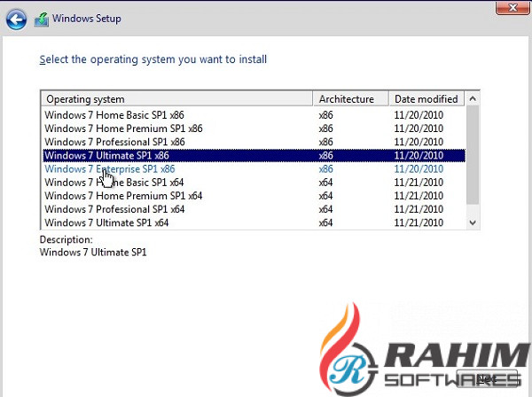
Task: Sort by Operating system column header
Action: (176, 99)
